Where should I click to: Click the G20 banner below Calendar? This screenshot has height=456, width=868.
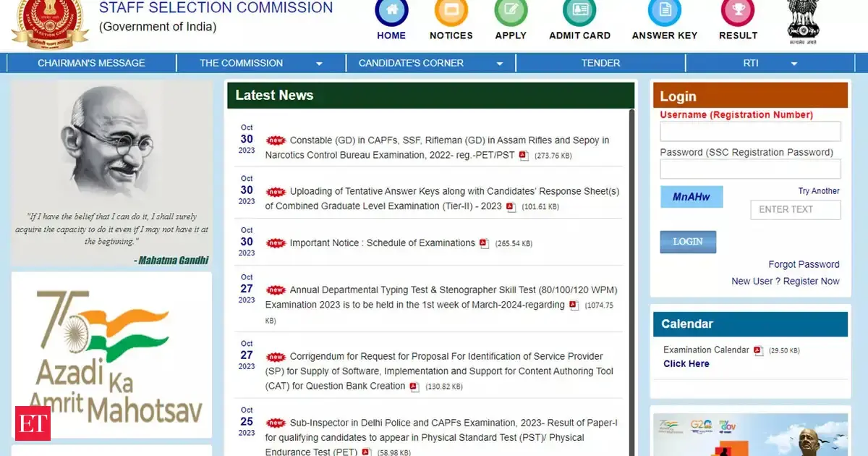(x=750, y=434)
